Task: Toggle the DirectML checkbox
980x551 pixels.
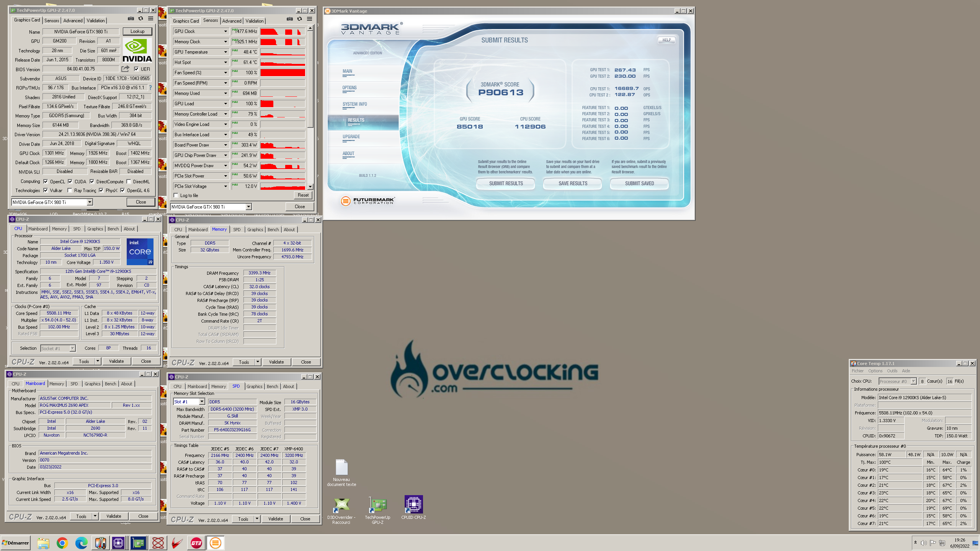Action: [x=129, y=182]
